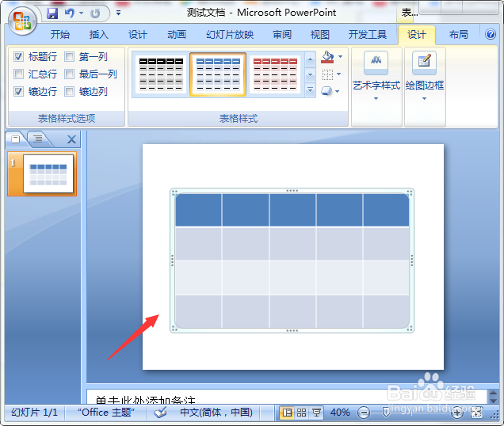Viewport: 504px width, 426px height.
Task: Switch to the 审阅 tab
Action: click(282, 34)
